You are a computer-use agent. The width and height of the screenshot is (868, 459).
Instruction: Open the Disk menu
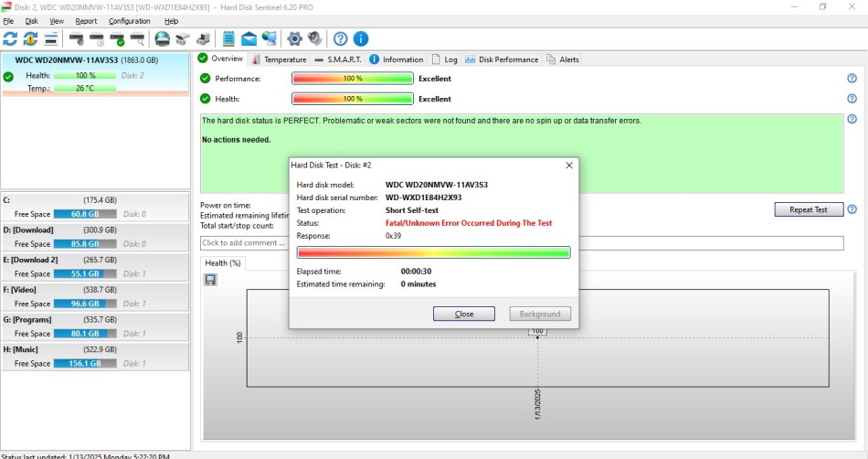pos(32,21)
